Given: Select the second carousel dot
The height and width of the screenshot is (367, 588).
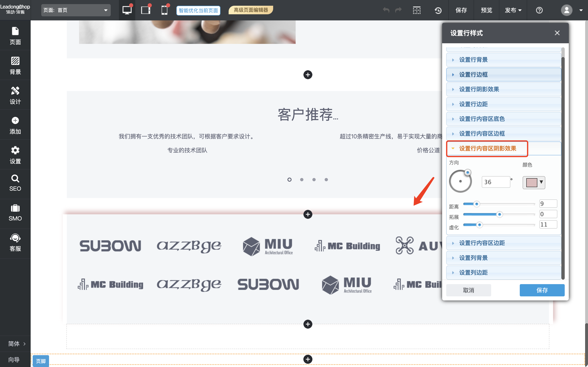Looking at the screenshot, I should [302, 180].
